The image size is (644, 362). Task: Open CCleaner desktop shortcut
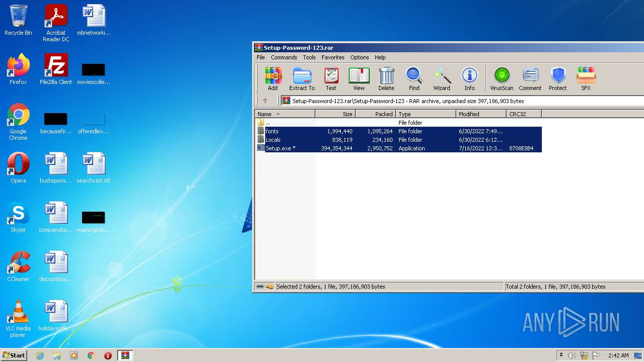(x=18, y=266)
